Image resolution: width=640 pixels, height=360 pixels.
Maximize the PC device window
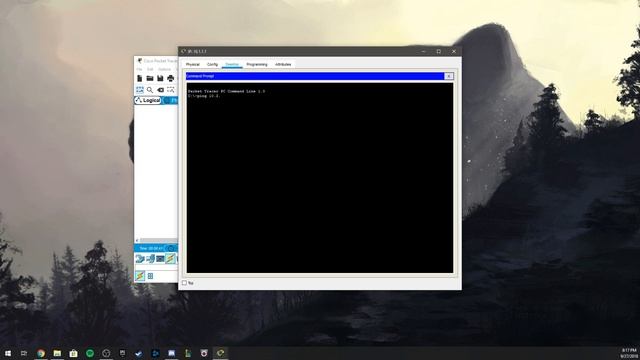[439, 51]
